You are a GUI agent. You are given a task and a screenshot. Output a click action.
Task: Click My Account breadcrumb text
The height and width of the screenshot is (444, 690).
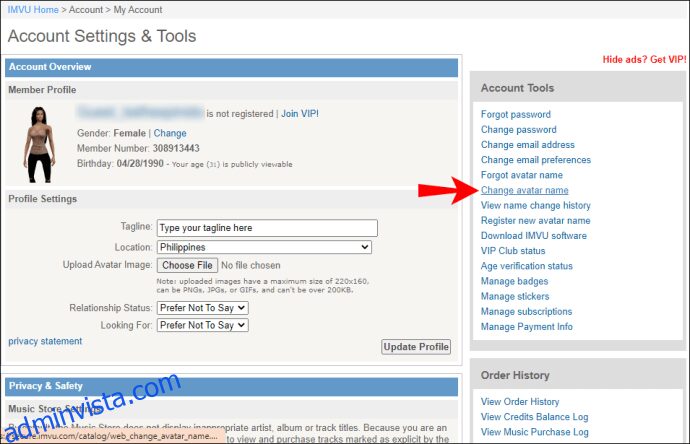(138, 10)
